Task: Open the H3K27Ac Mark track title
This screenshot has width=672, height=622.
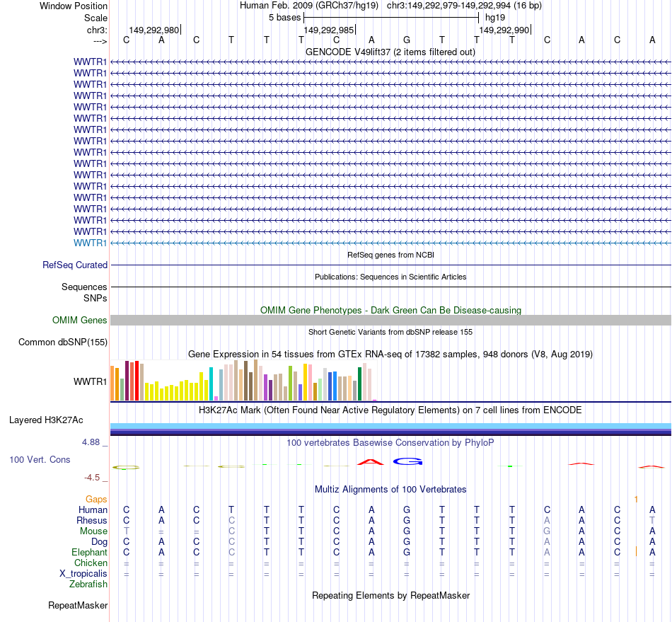Action: (x=390, y=410)
